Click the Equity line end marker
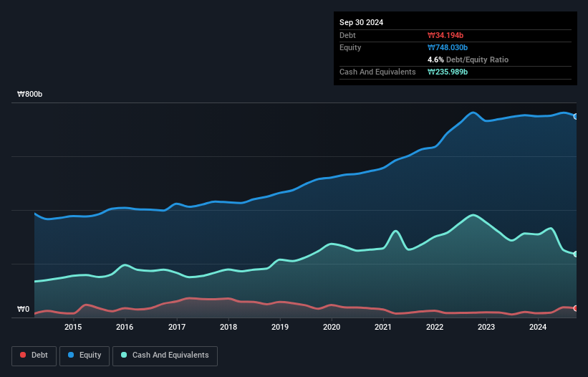Viewport: 588px width, 377px height. [576, 117]
